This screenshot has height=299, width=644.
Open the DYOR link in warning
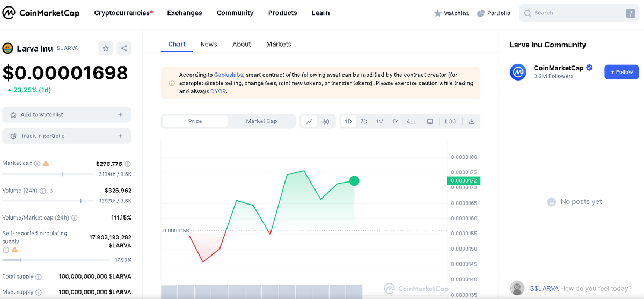[x=218, y=91]
